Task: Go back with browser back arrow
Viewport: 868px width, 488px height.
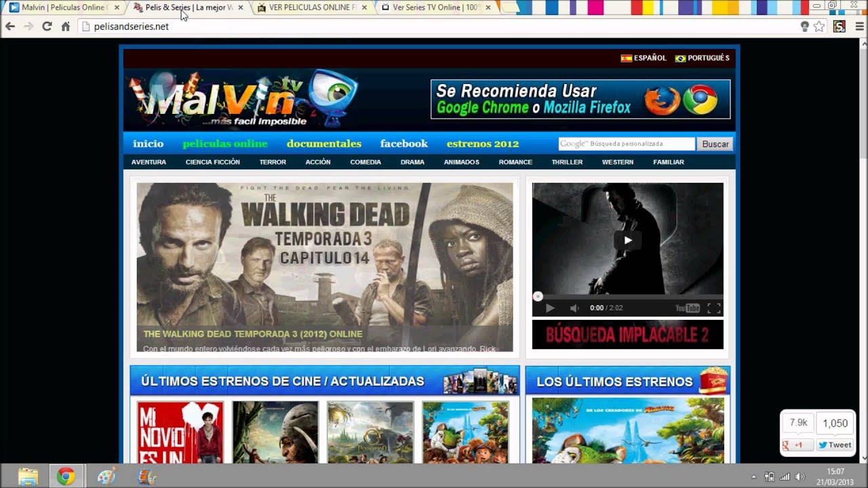Action: [x=10, y=26]
